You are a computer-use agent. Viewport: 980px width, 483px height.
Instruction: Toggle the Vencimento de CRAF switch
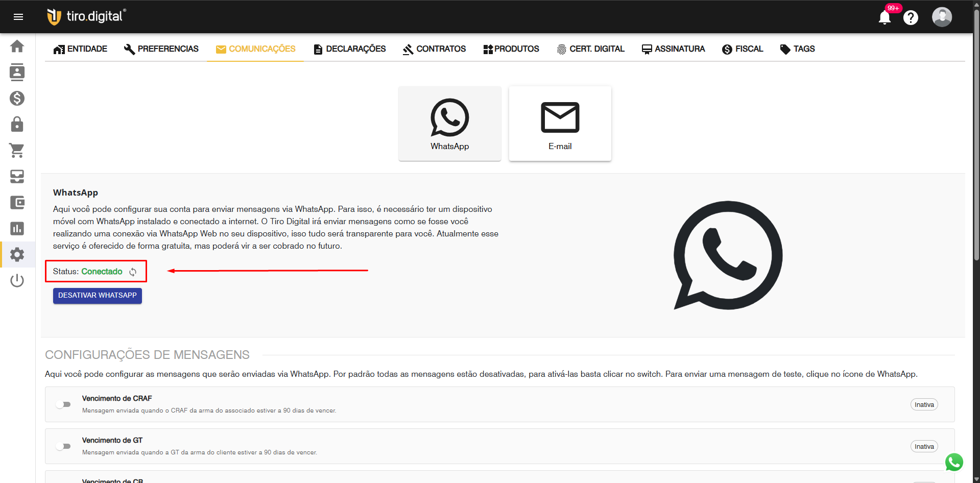pos(63,404)
